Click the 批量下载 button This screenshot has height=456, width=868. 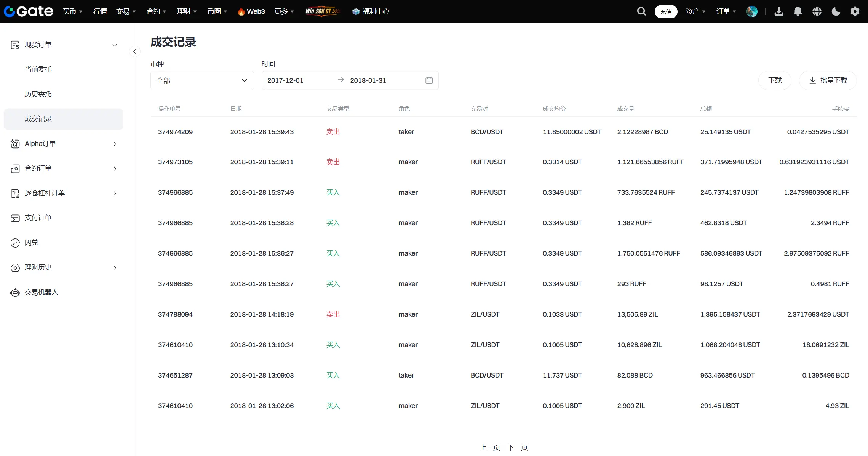click(x=828, y=80)
